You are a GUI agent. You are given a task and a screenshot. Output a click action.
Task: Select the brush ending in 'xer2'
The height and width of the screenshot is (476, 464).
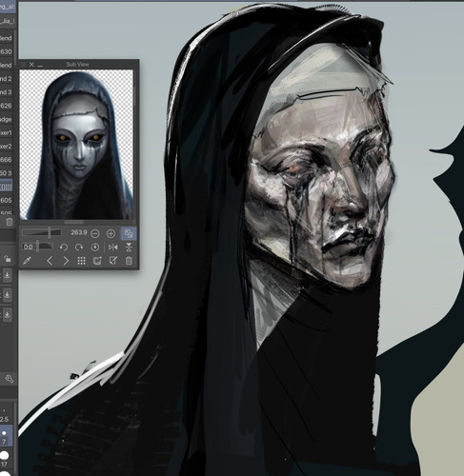tap(7, 147)
